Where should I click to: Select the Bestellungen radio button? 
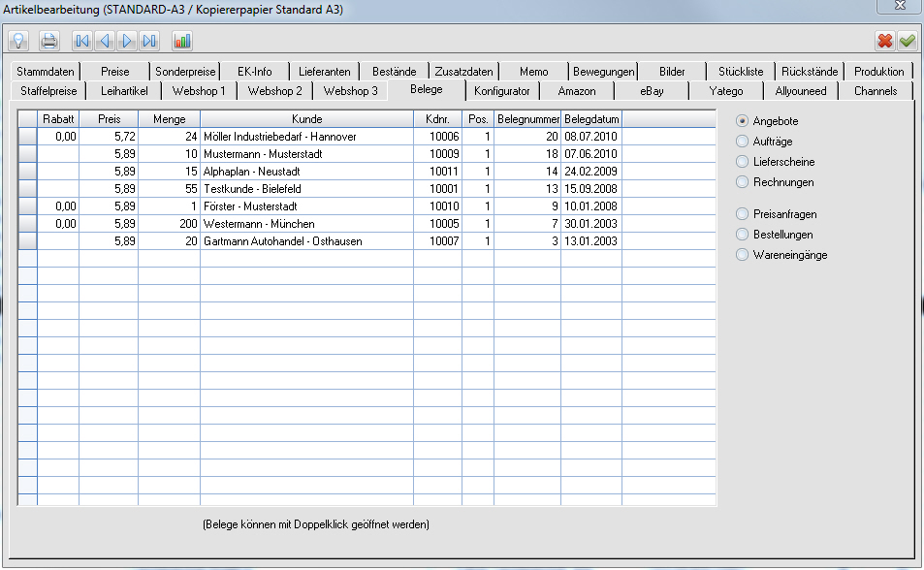[x=743, y=235]
